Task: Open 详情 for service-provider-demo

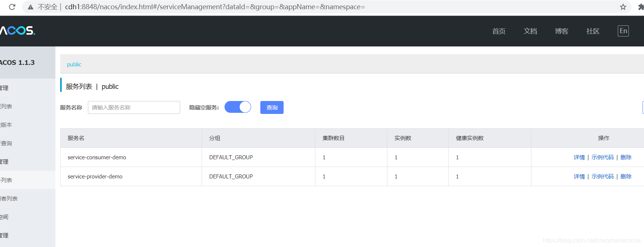Action: pos(579,177)
